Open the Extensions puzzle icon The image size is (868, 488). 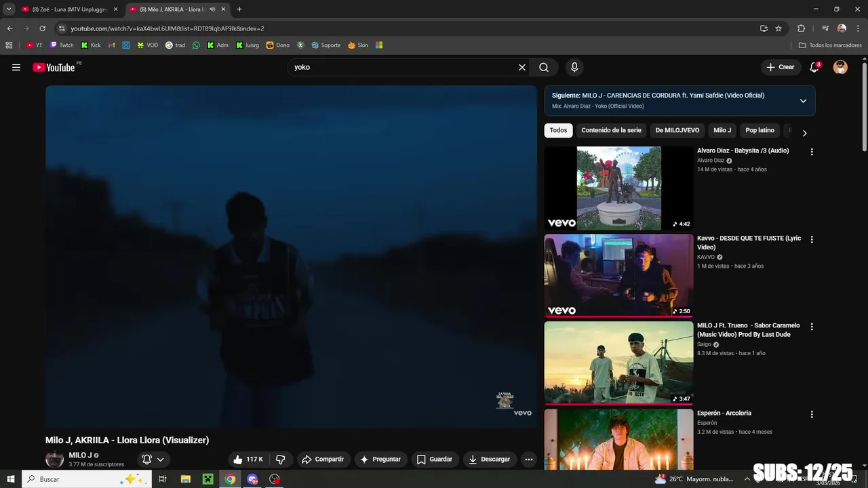[x=801, y=28]
